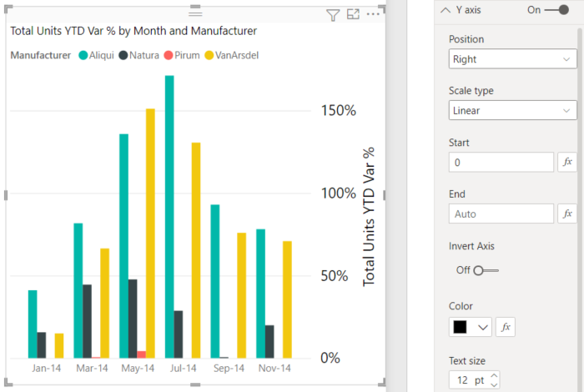Viewport: 584px width, 392px height.
Task: Click the Focus mode icon
Action: [x=353, y=14]
